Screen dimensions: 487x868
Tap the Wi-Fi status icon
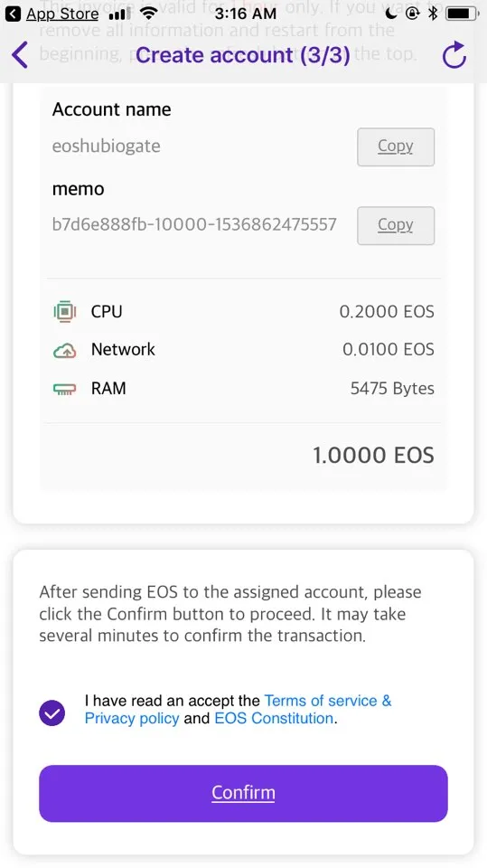pyautogui.click(x=148, y=12)
